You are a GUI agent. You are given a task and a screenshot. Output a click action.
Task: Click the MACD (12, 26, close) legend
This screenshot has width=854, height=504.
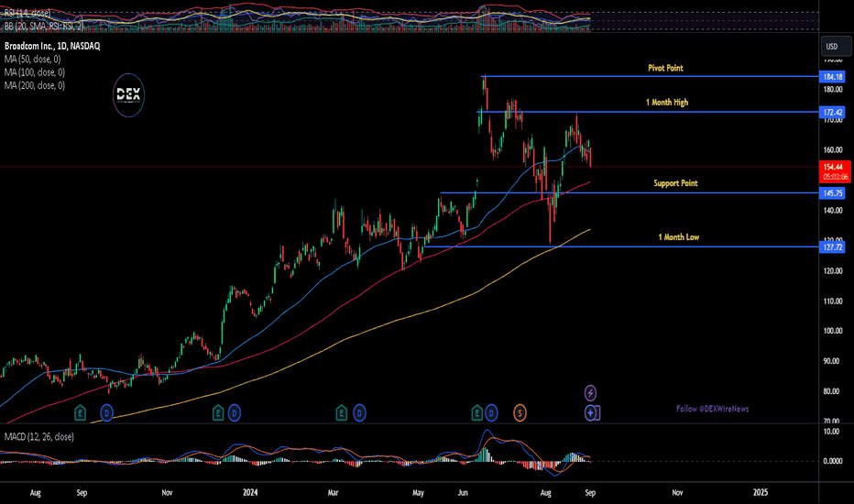tap(39, 436)
